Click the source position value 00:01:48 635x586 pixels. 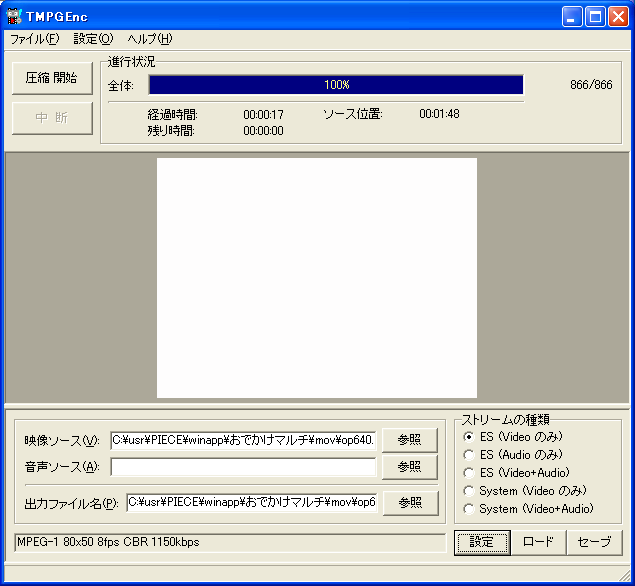click(439, 114)
